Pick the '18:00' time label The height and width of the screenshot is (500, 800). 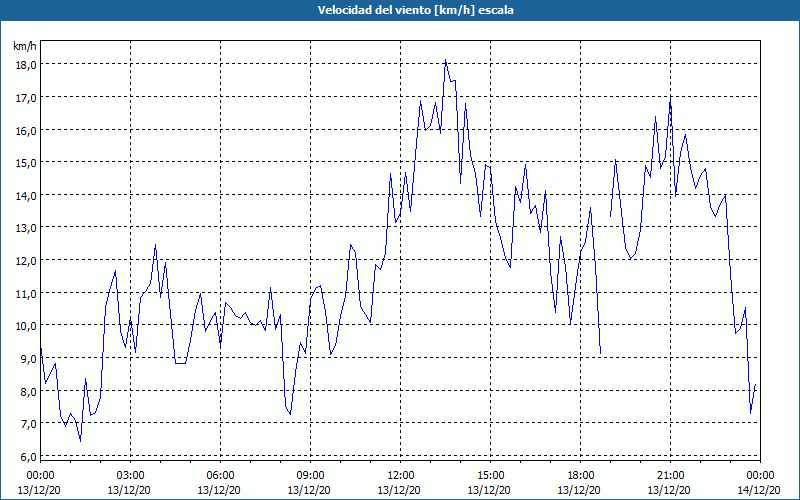581,476
